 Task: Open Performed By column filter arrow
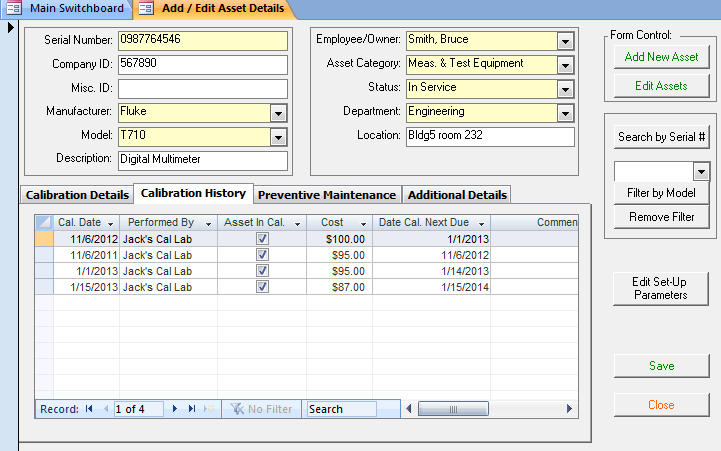[x=208, y=223]
